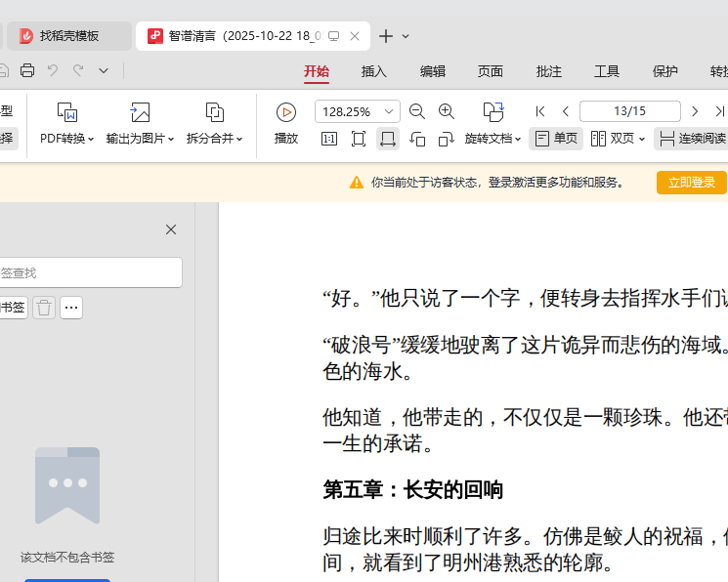Click the bookmark search field
The height and width of the screenshot is (582, 728).
pos(91,272)
